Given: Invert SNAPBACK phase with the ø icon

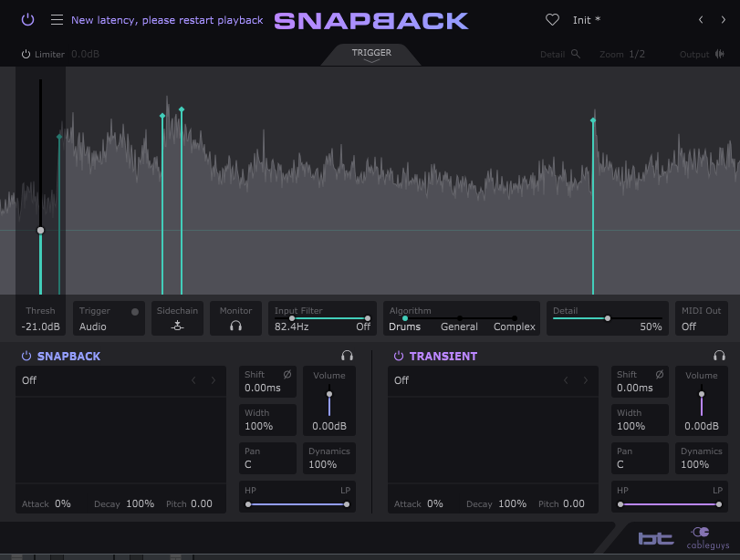Looking at the screenshot, I should tap(287, 374).
